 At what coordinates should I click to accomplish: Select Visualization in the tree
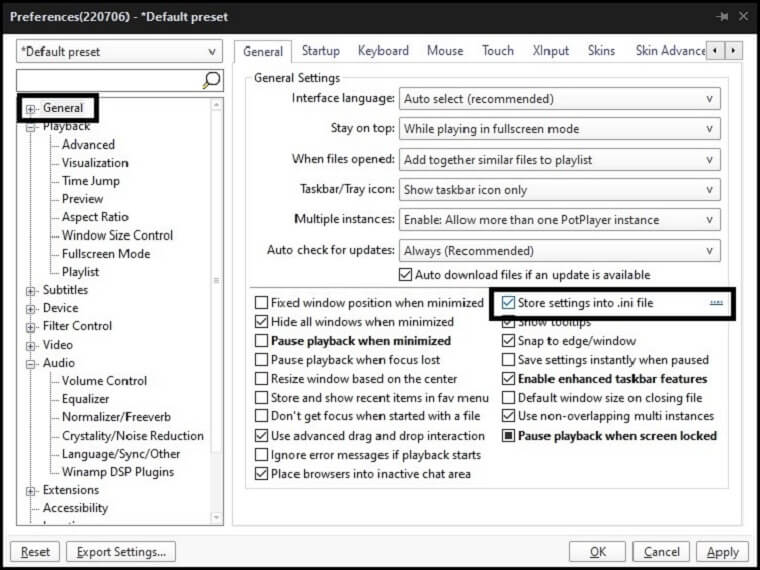coord(95,163)
